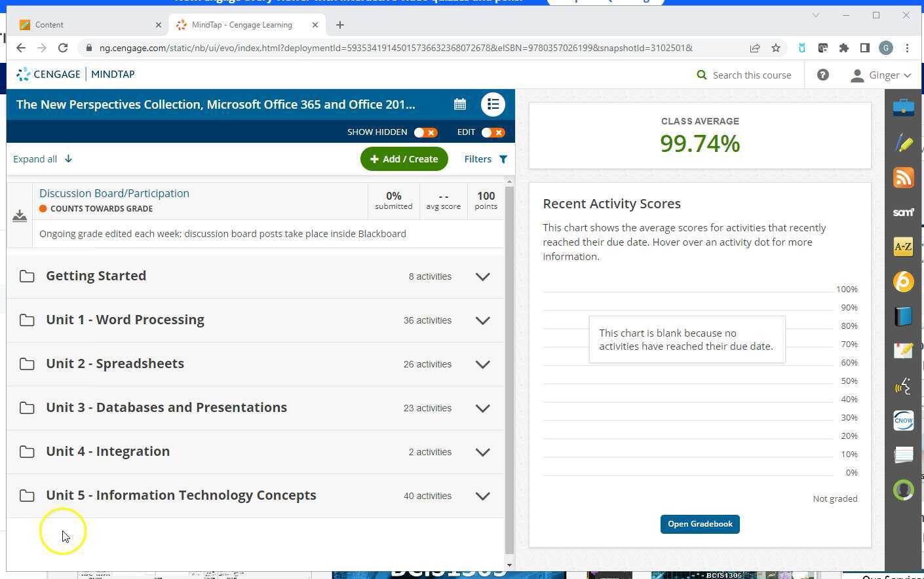Switch to list view icon
Viewport: 924px width, 579px height.
tap(493, 104)
